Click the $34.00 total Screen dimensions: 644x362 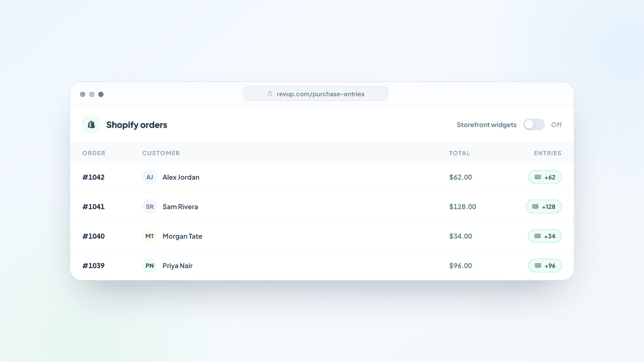tap(460, 236)
